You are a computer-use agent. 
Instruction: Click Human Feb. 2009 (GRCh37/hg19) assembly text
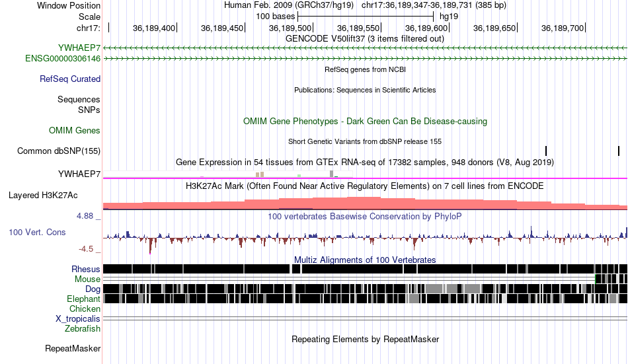(289, 5)
